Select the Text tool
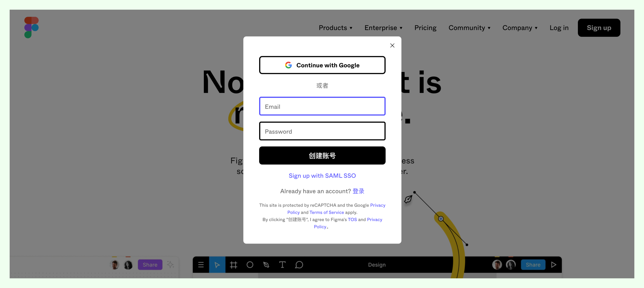Viewport: 644px width, 288px height. 282,265
